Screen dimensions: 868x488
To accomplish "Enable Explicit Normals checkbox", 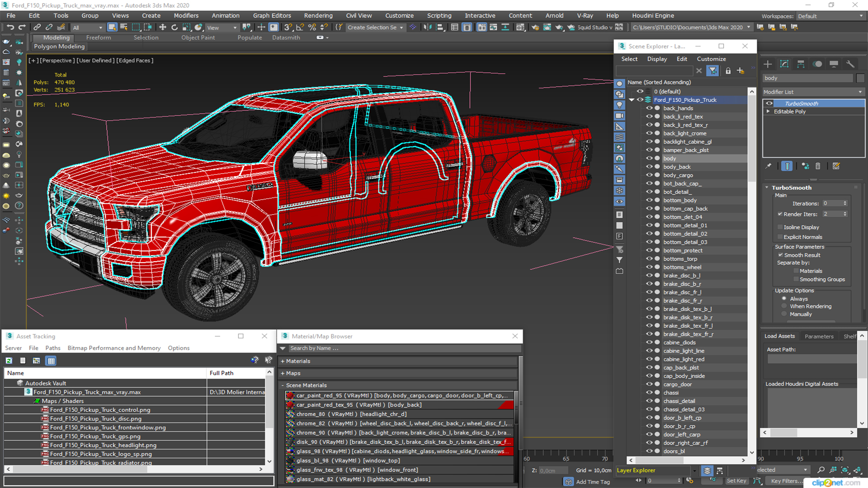I will [780, 237].
